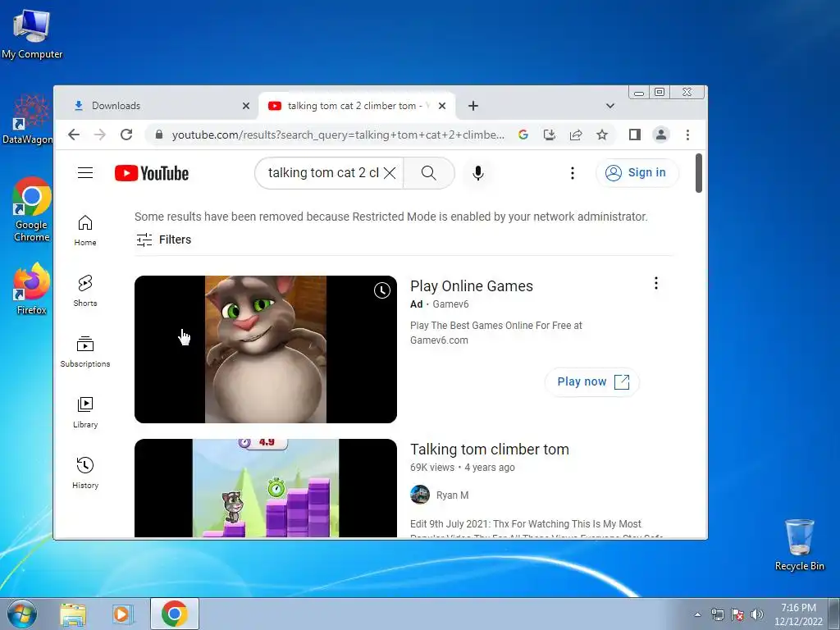This screenshot has height=630, width=840.
Task: Open Windows Explorer from taskbar
Action: coord(73,614)
